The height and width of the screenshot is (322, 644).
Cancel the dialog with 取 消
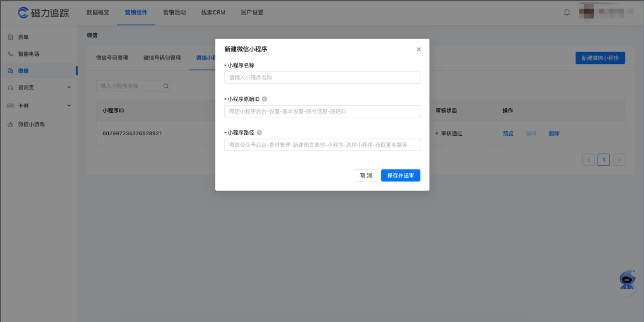366,175
